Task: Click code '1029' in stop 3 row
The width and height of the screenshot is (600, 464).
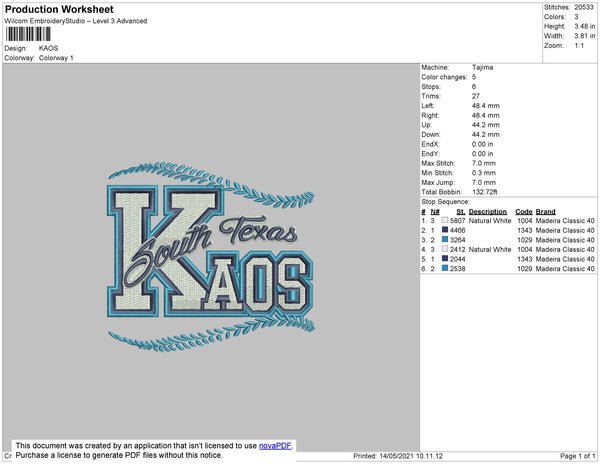Action: pos(525,240)
